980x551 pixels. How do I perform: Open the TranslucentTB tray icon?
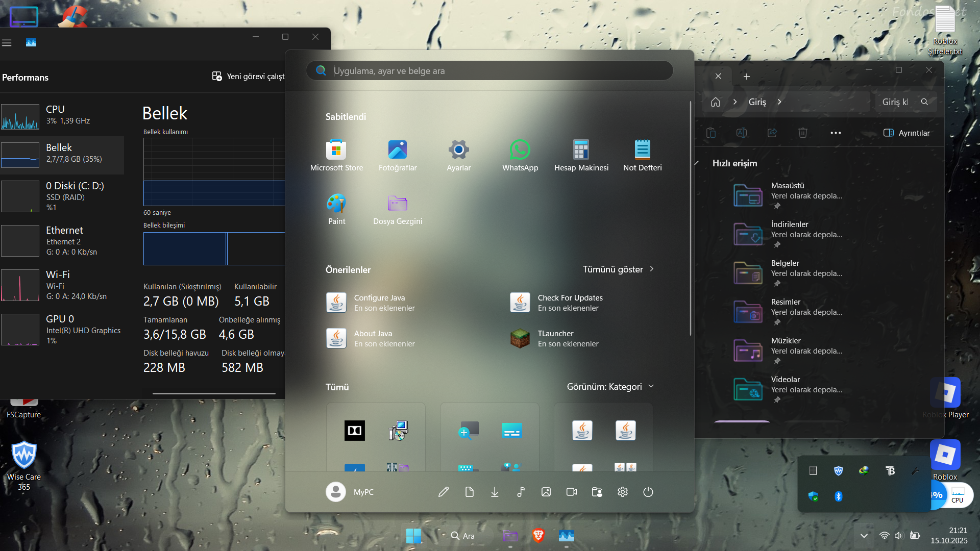(890, 470)
